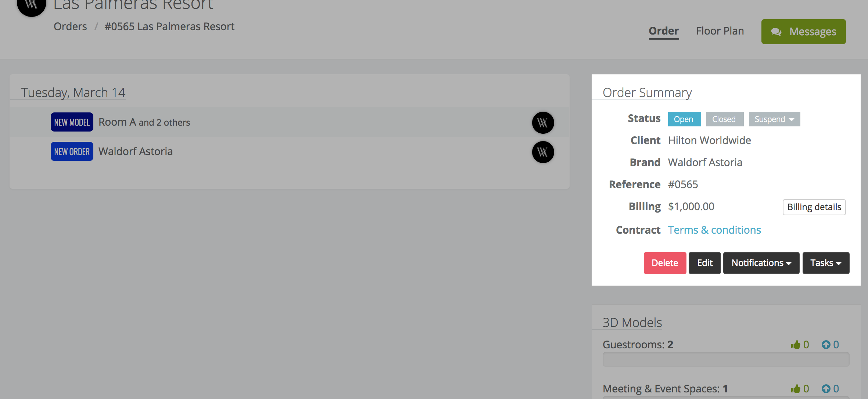Click the #0565 reference value
The width and height of the screenshot is (868, 399).
(x=683, y=184)
